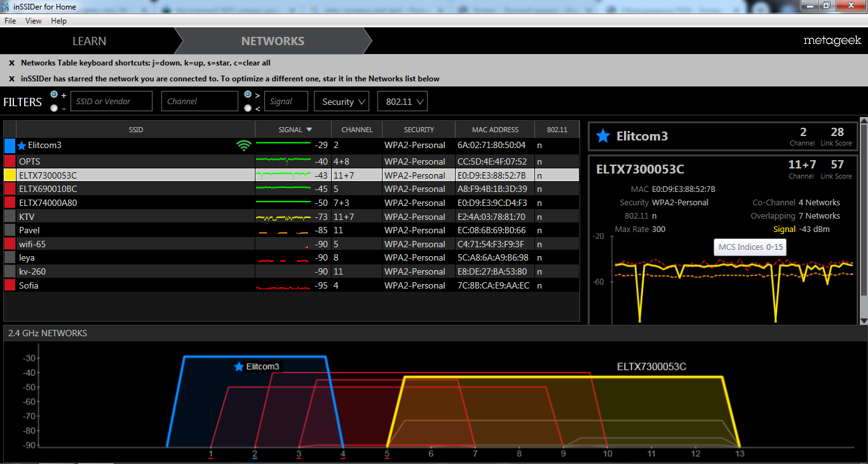
Task: Click the red swatch beside ELTX690010BC
Action: click(x=10, y=189)
